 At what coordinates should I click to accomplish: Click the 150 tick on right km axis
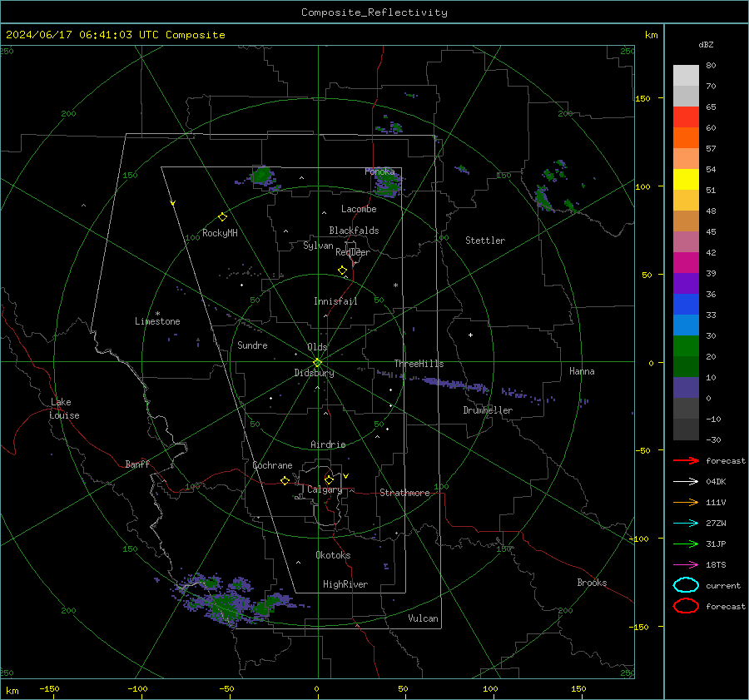(642, 98)
